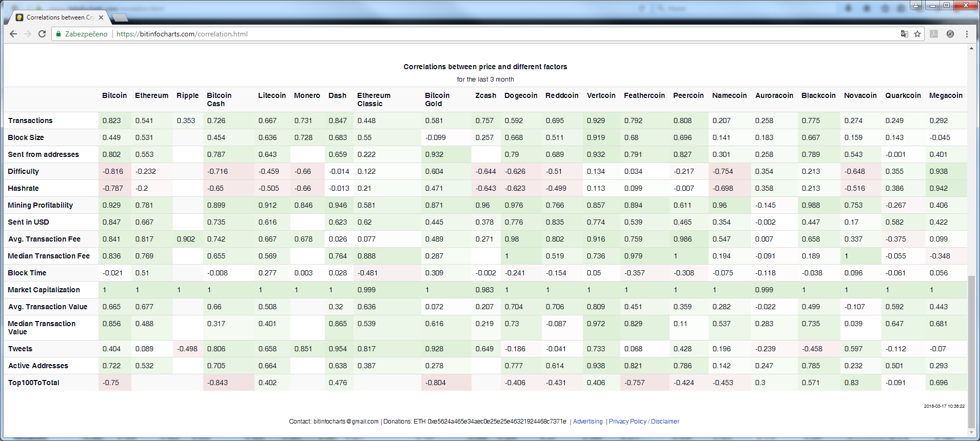980x441 pixels.
Task: Click the Ethereum column header
Action: tap(151, 95)
